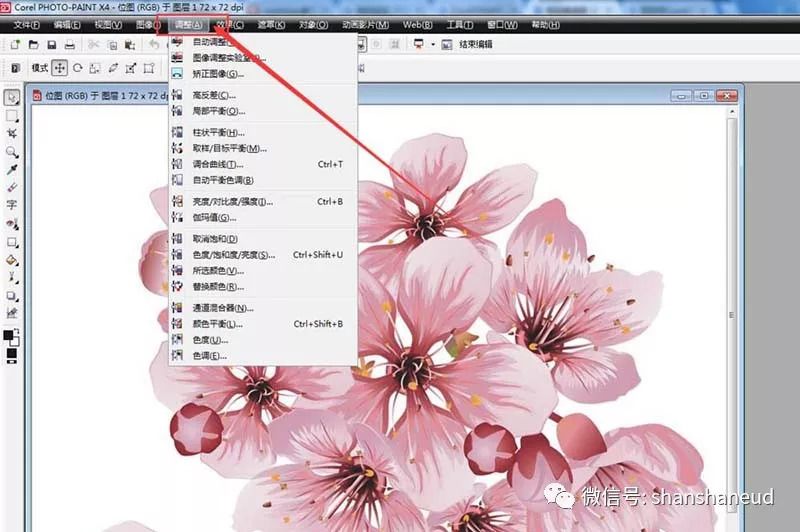Click the Print toolbar icon
The image size is (800, 532).
(69, 45)
